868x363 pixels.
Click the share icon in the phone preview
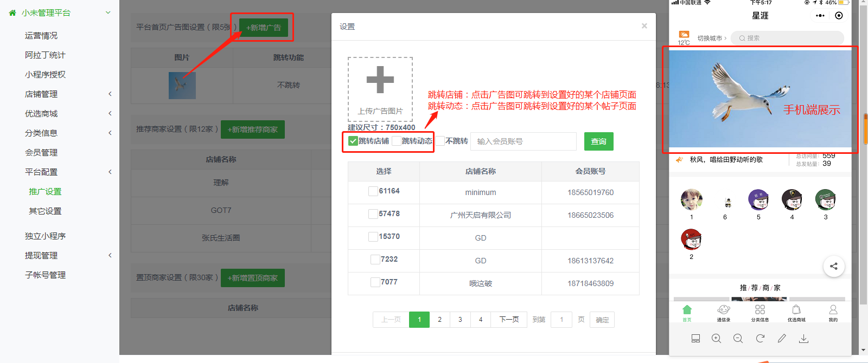[x=833, y=266]
